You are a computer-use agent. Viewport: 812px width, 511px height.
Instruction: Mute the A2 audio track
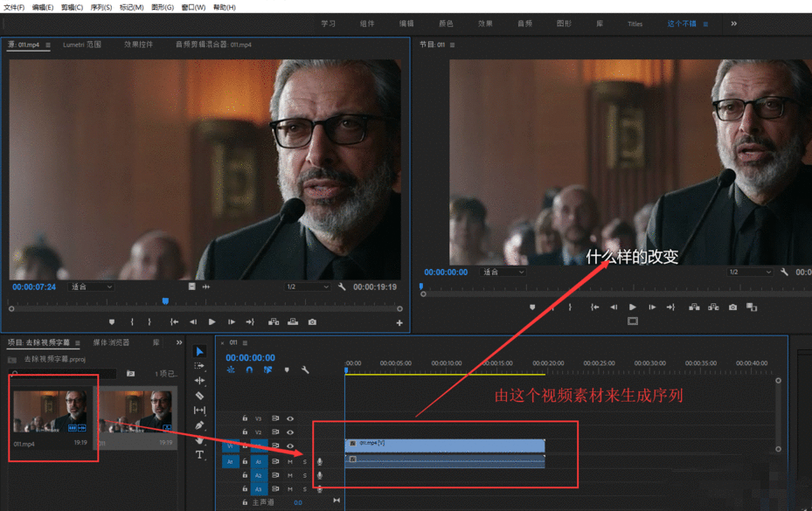pos(288,475)
